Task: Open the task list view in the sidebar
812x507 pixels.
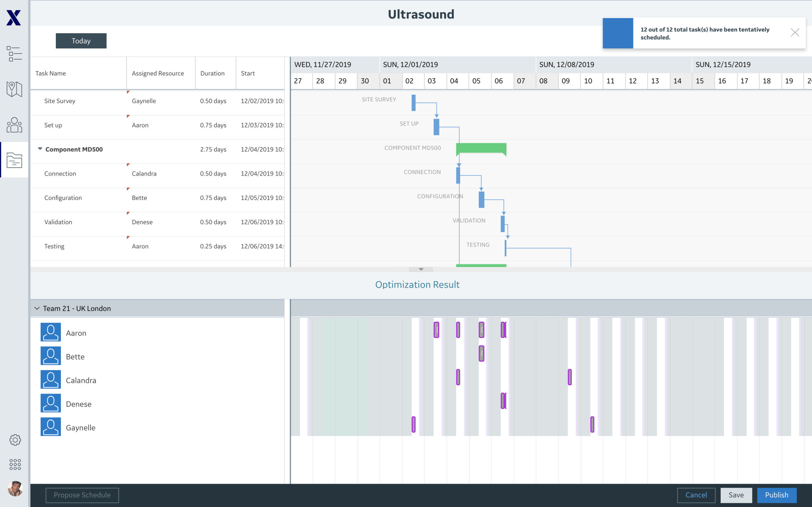Action: click(x=14, y=54)
